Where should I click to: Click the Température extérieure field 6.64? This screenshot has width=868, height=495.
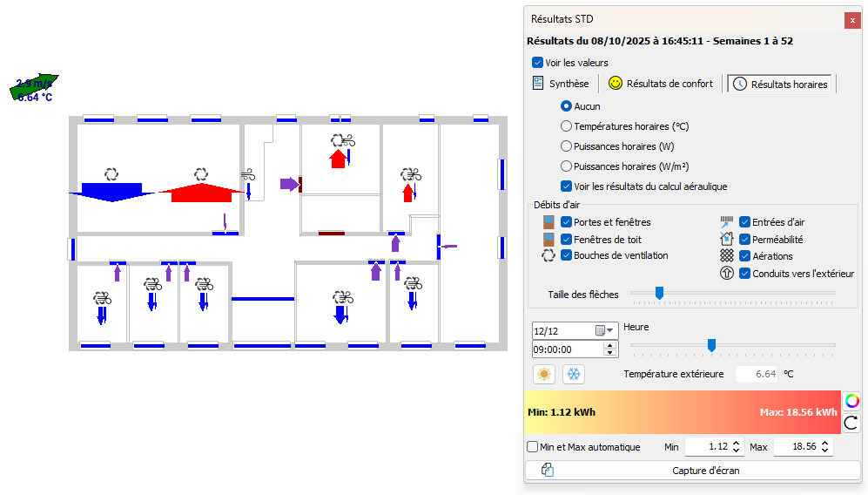[x=757, y=374]
